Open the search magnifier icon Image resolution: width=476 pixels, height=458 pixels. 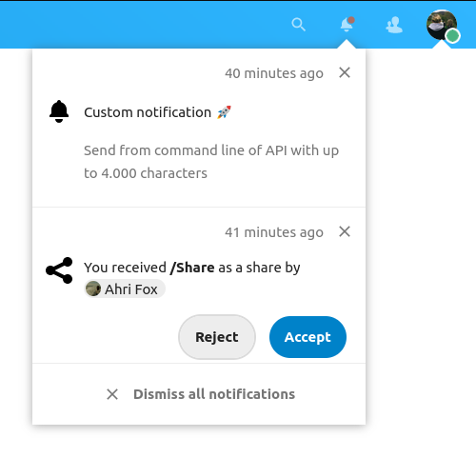point(298,25)
